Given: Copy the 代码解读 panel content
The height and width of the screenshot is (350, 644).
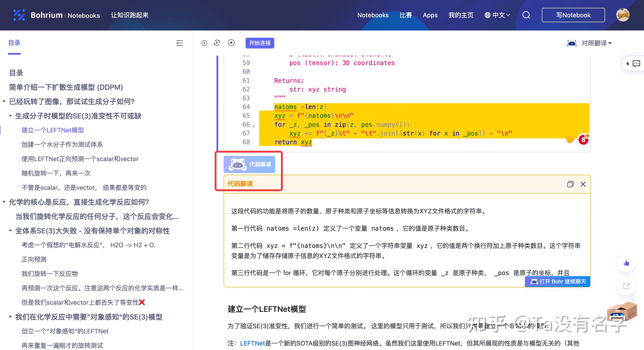Looking at the screenshot, I should (571, 184).
